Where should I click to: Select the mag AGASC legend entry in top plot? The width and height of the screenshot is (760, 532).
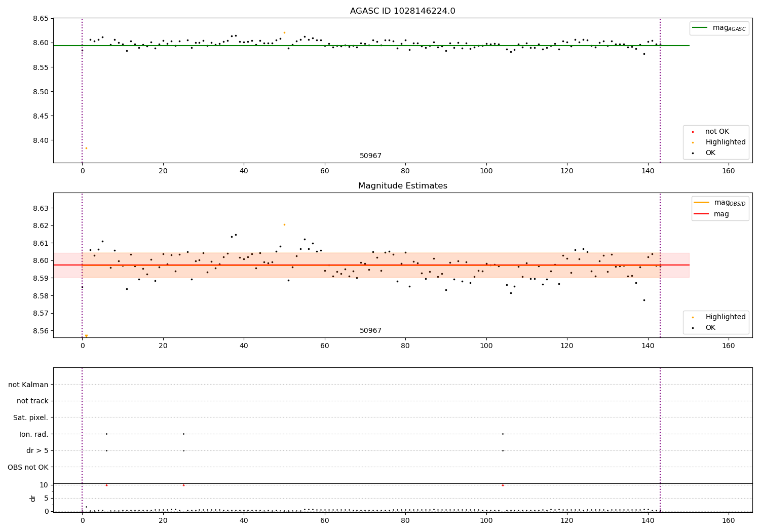tap(719, 28)
